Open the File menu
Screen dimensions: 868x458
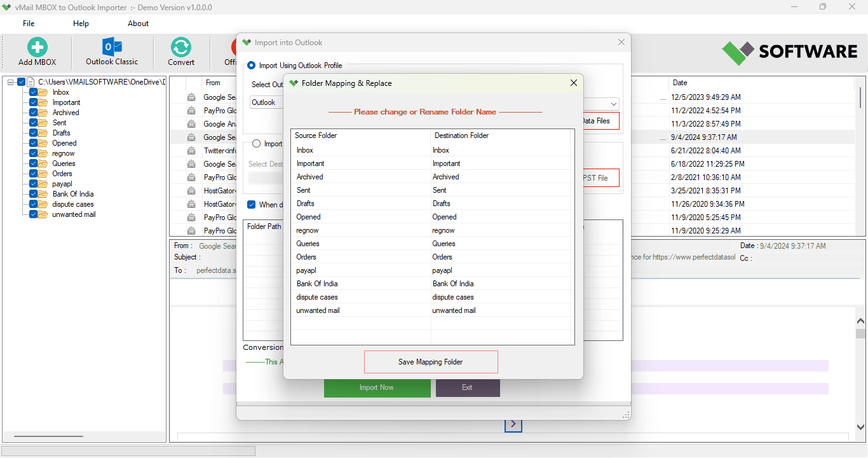29,24
